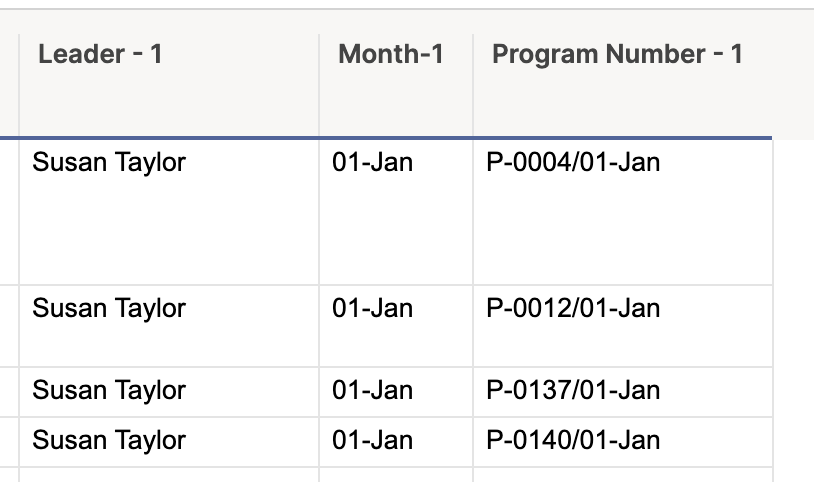
Task: Click divider between Month-1 and Program Number headers
Action: click(x=473, y=85)
